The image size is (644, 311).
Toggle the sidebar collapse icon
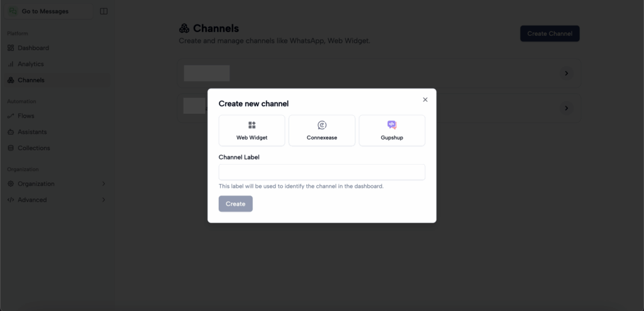click(x=104, y=11)
